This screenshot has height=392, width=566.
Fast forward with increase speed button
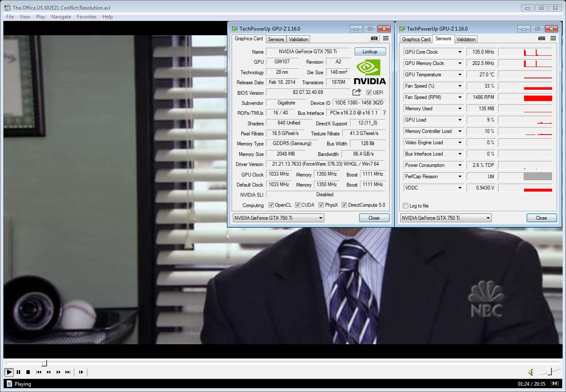pos(58,372)
